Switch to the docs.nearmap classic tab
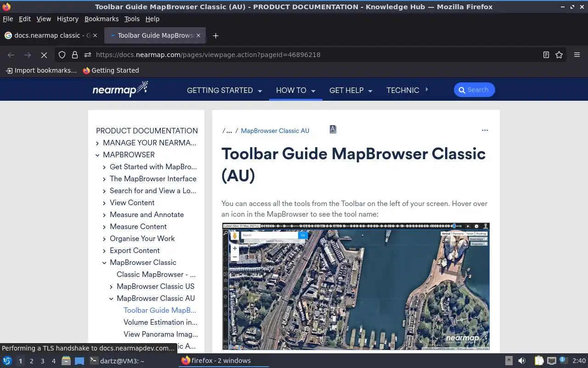 click(51, 35)
